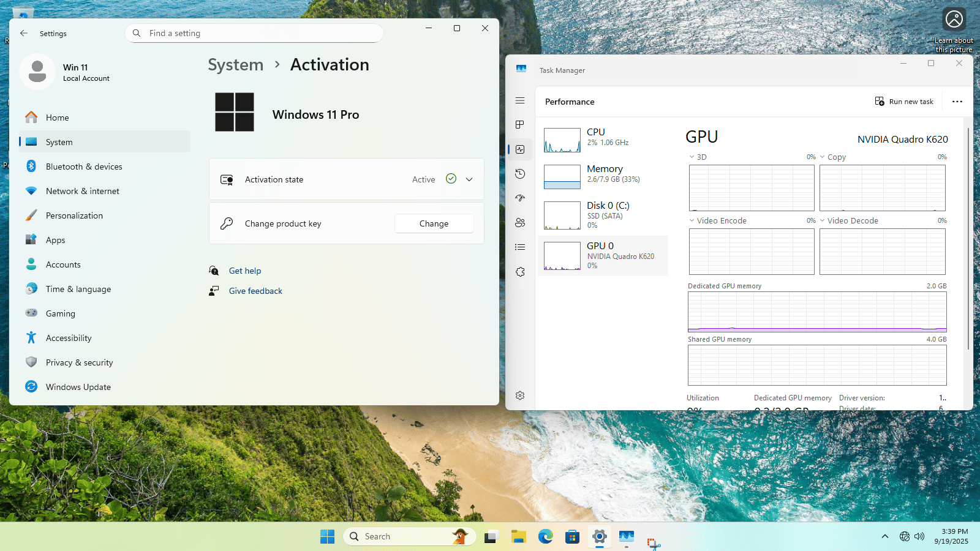Open Task Manager navigation hamburger menu
The image size is (980, 551).
pyautogui.click(x=520, y=100)
